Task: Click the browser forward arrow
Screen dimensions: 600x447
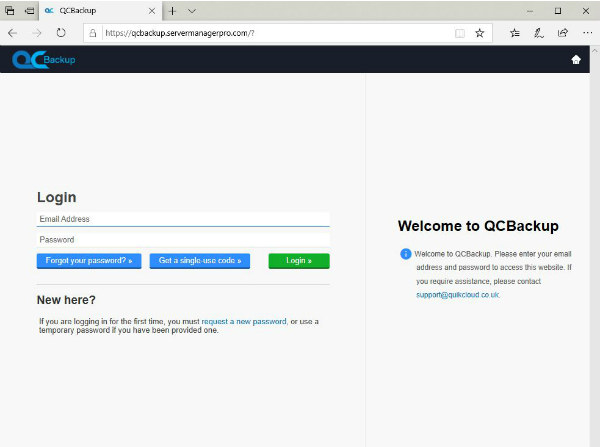Action: click(x=37, y=33)
